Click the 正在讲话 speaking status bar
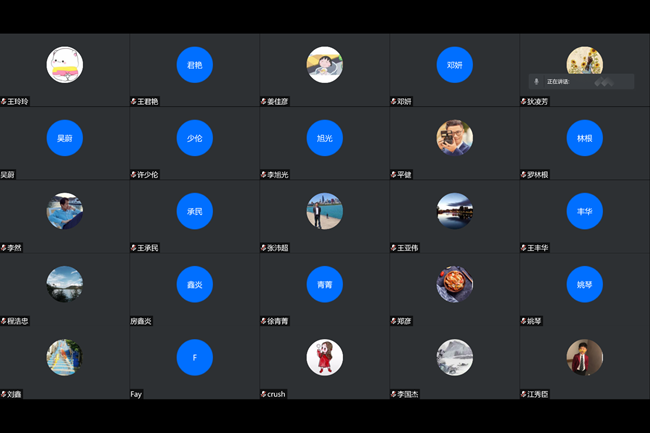The height and width of the screenshot is (433, 650). (581, 82)
